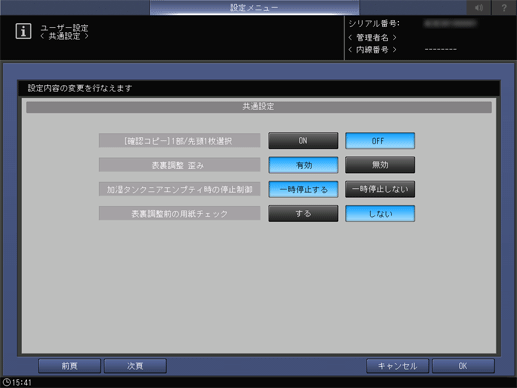
Task: Click the 管理者名 label
Action: [x=372, y=37]
